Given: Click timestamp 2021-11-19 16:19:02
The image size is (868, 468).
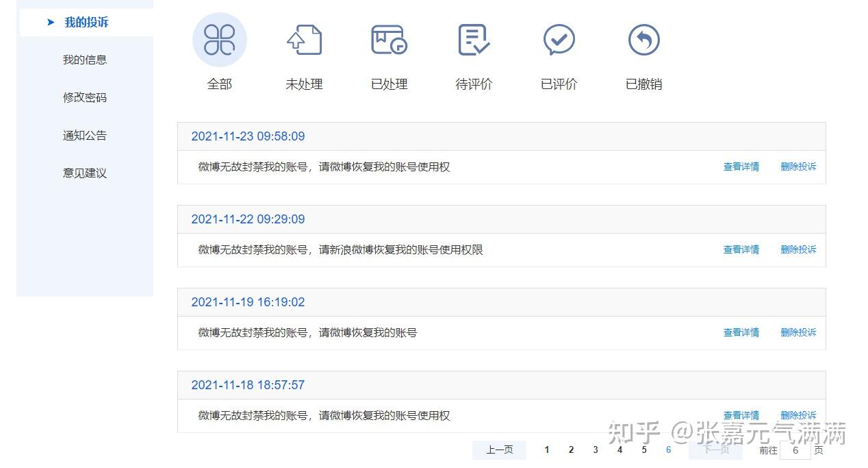Looking at the screenshot, I should [x=248, y=302].
